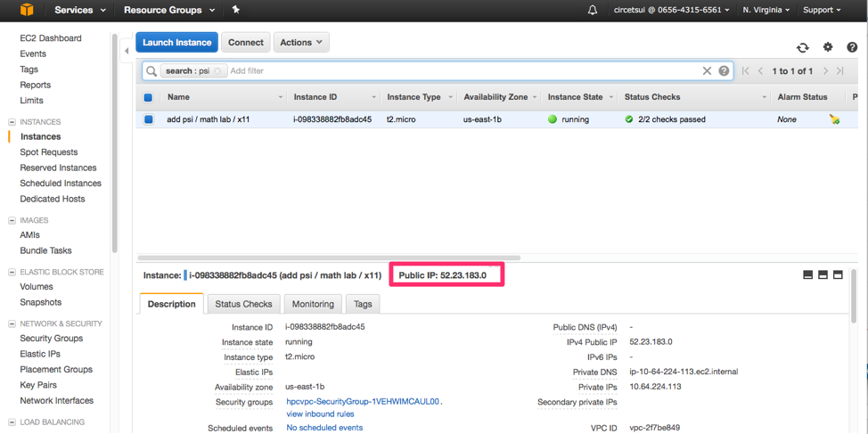Screen dimensions: 868x434
Task: Click the help question mark icon
Action: pyautogui.click(x=852, y=47)
